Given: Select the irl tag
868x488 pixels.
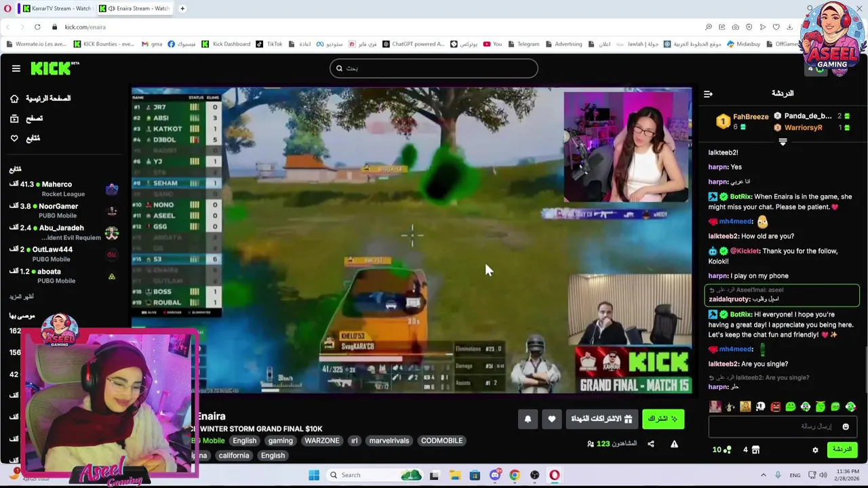Looking at the screenshot, I should point(354,441).
